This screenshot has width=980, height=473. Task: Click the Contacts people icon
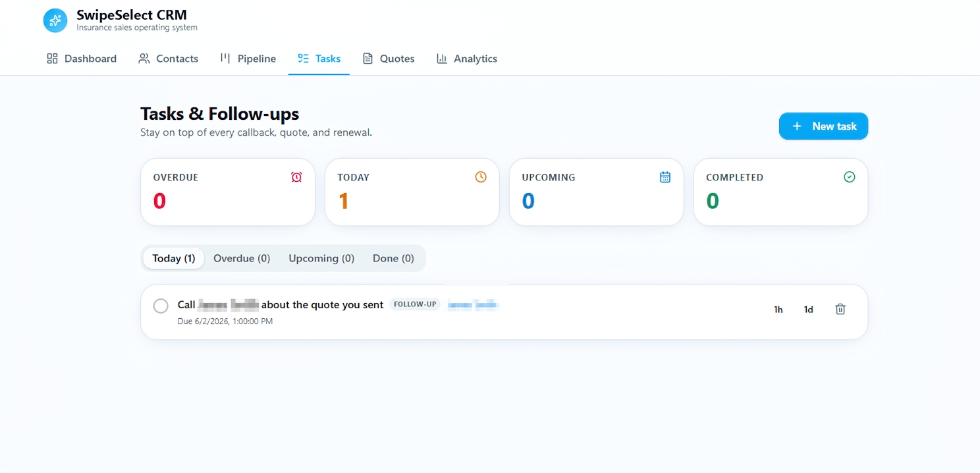(144, 59)
